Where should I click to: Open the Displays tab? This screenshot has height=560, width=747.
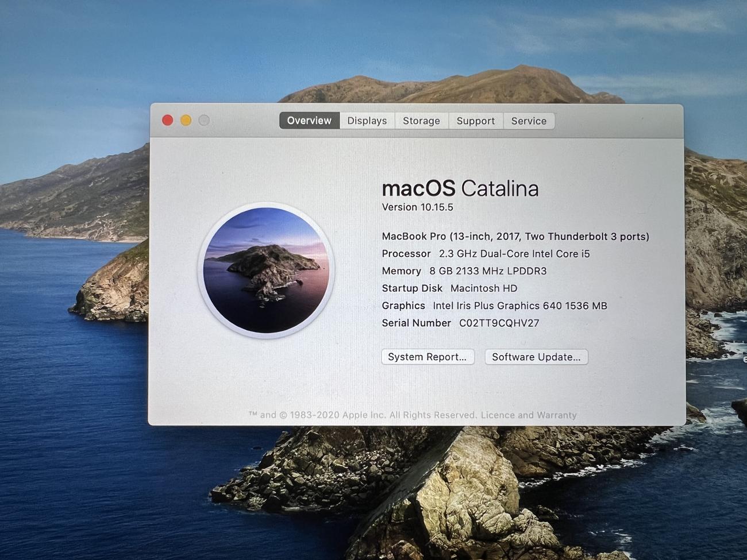tap(367, 121)
